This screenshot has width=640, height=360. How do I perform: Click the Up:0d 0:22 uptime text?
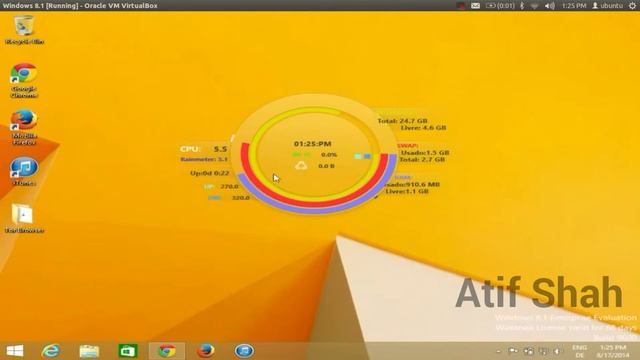(209, 173)
